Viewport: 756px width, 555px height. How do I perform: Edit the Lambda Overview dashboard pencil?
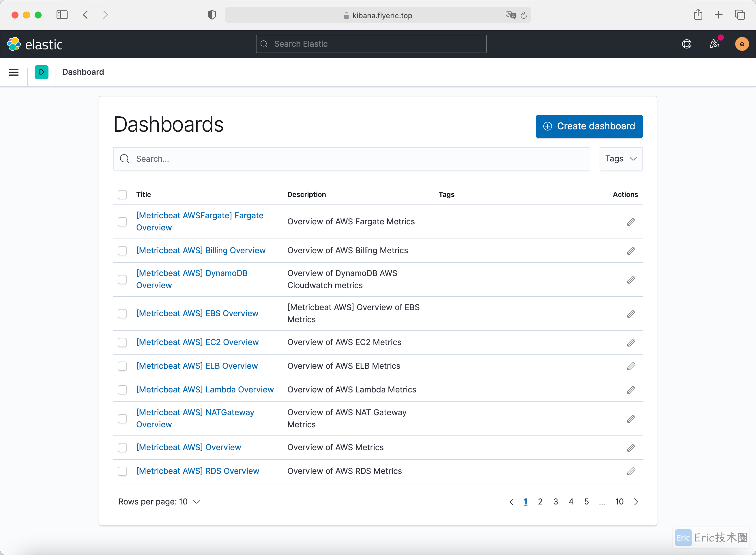tap(631, 390)
